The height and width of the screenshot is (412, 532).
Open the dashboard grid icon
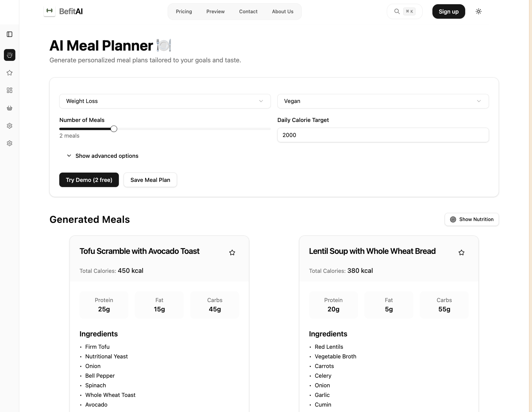[10, 90]
